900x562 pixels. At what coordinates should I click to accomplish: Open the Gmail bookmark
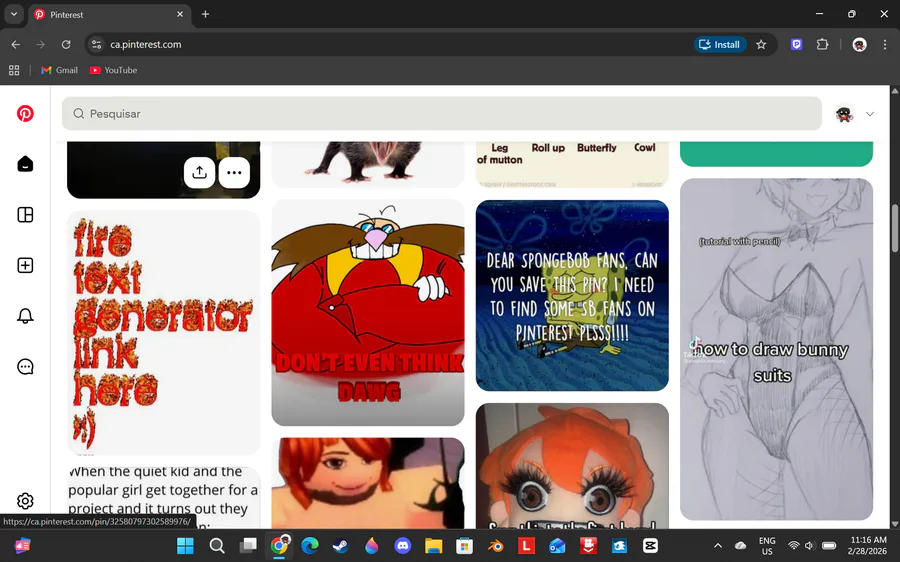pyautogui.click(x=59, y=70)
